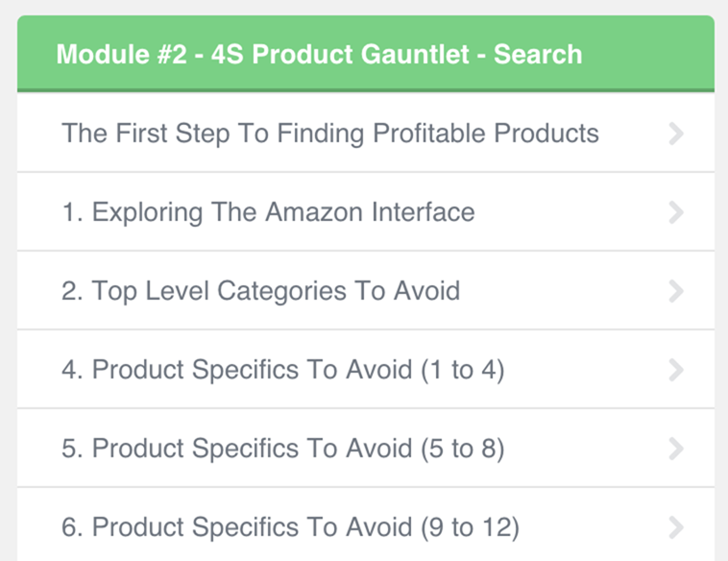The image size is (728, 561).
Task: Click the 'Search' word in green module header
Action: point(538,54)
